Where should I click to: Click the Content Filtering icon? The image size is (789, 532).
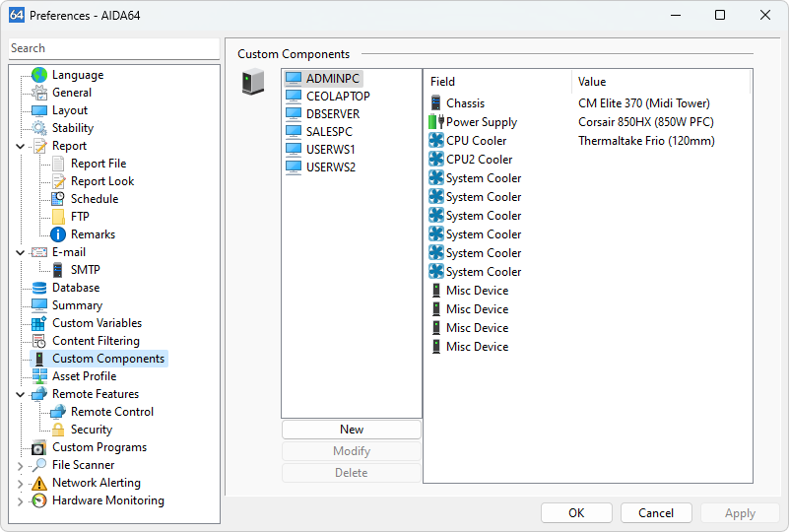39,341
